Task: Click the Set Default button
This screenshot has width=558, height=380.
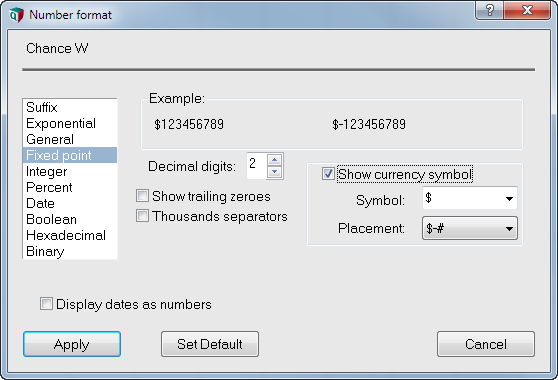Action: (210, 344)
